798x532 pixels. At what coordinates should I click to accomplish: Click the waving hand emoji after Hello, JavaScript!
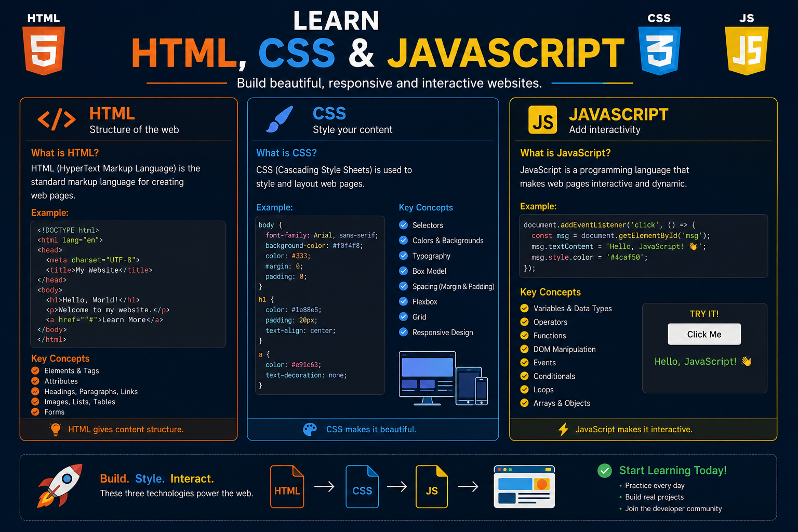pyautogui.click(x=747, y=362)
